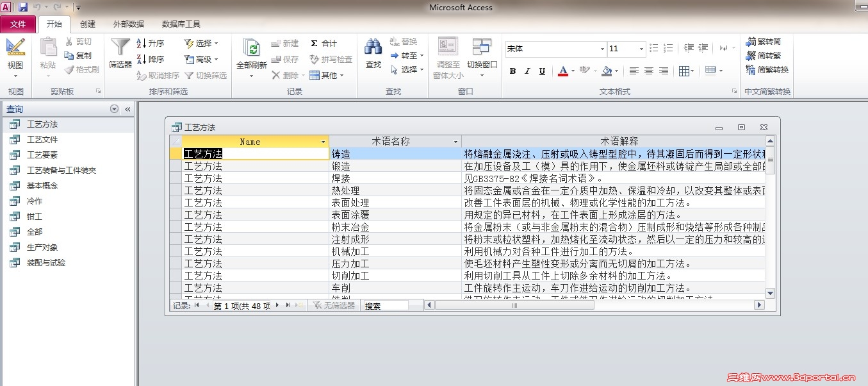Toggle underline formatting
The image size is (868, 386).
click(541, 71)
